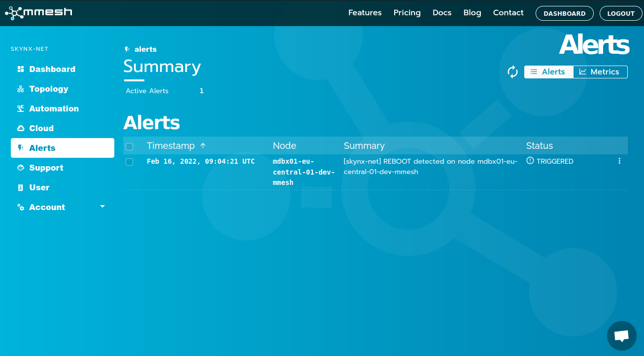Open the Features page link
Viewport: 644px width, 356px height.
coord(365,13)
